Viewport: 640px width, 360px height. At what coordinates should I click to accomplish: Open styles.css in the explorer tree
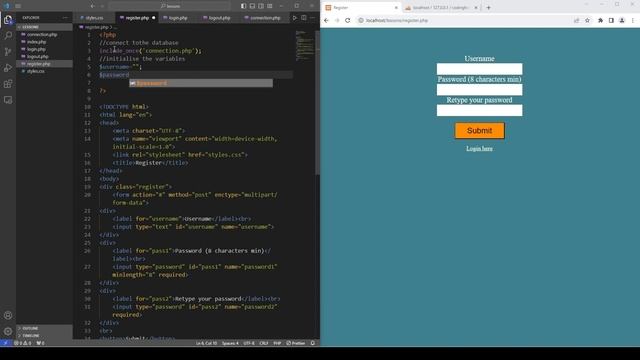[x=44, y=71]
